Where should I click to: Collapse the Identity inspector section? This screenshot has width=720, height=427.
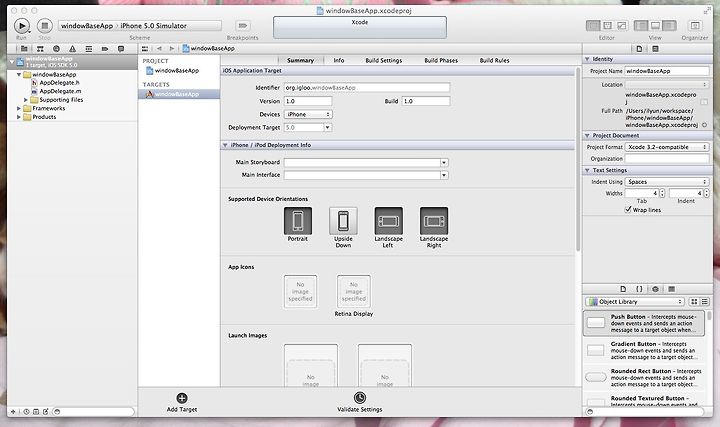587,59
